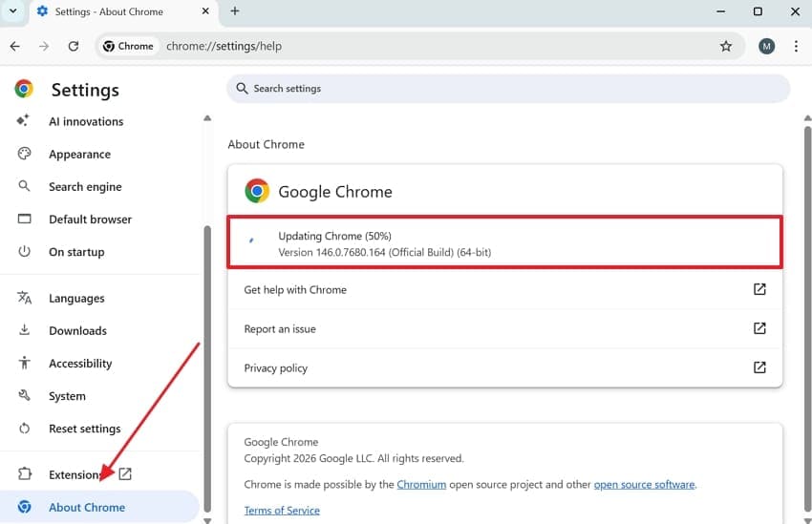Click the On startup power icon
Image resolution: width=812 pixels, height=524 pixels.
tap(24, 251)
